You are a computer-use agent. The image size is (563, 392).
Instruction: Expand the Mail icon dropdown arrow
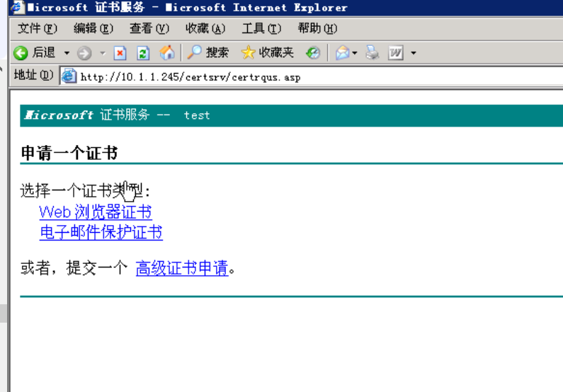click(x=355, y=53)
